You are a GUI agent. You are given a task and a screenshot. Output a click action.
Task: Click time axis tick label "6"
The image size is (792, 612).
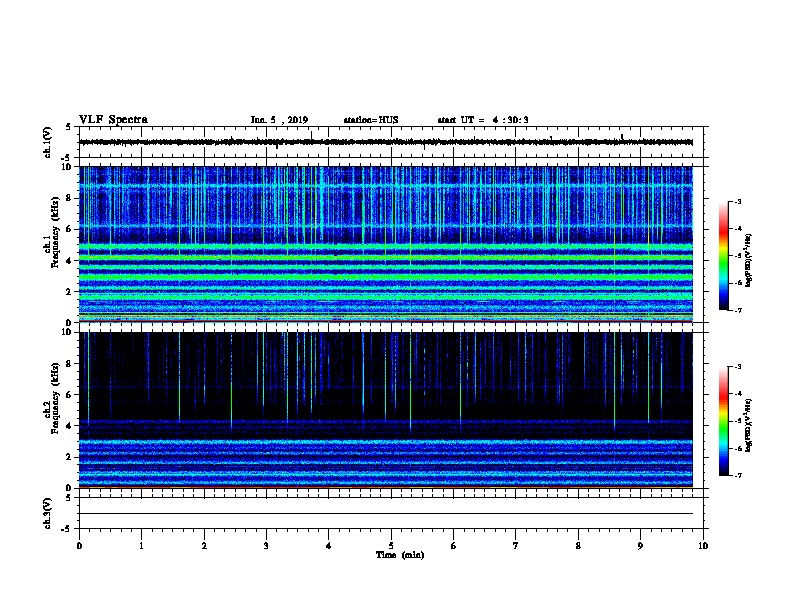[x=453, y=546]
